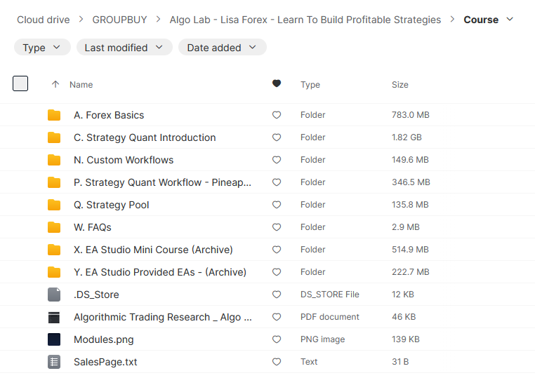The height and width of the screenshot is (392, 535).
Task: Click the PDF document file icon
Action: (x=54, y=317)
